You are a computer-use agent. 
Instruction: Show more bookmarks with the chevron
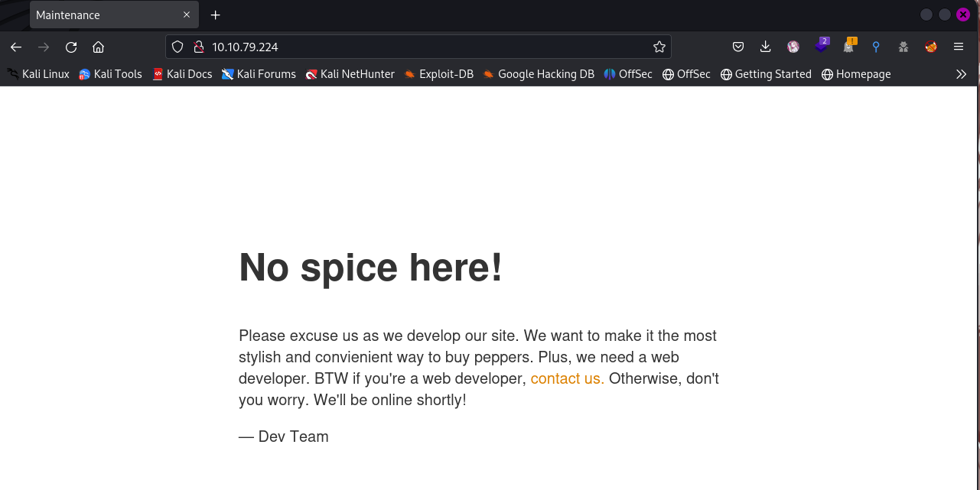pyautogui.click(x=961, y=74)
